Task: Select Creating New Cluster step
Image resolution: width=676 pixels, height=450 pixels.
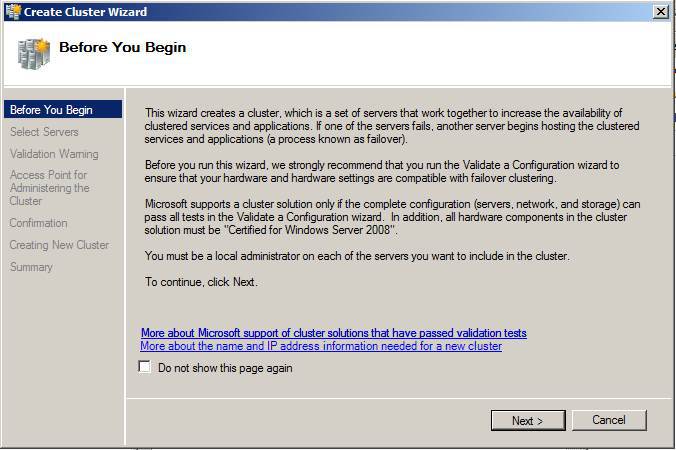Action: (x=59, y=245)
